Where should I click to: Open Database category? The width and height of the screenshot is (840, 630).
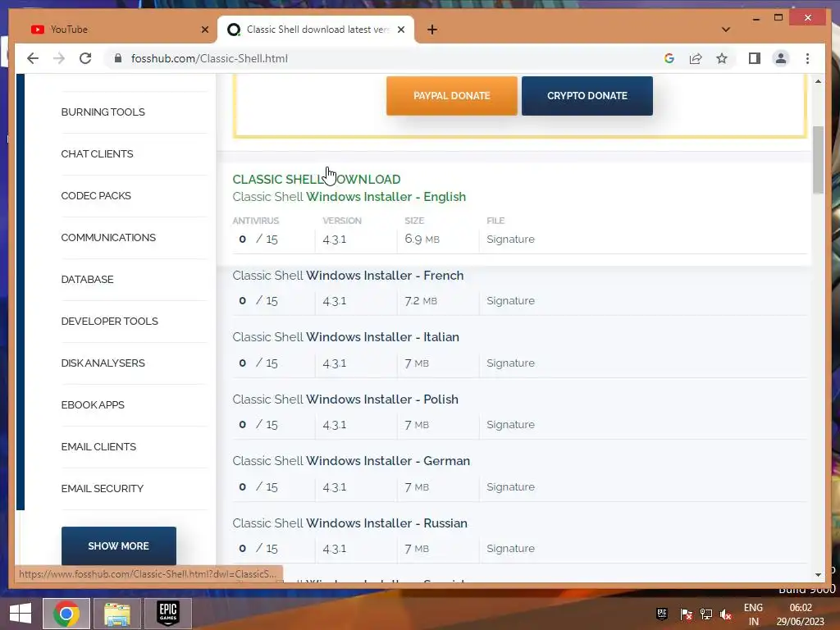87,279
